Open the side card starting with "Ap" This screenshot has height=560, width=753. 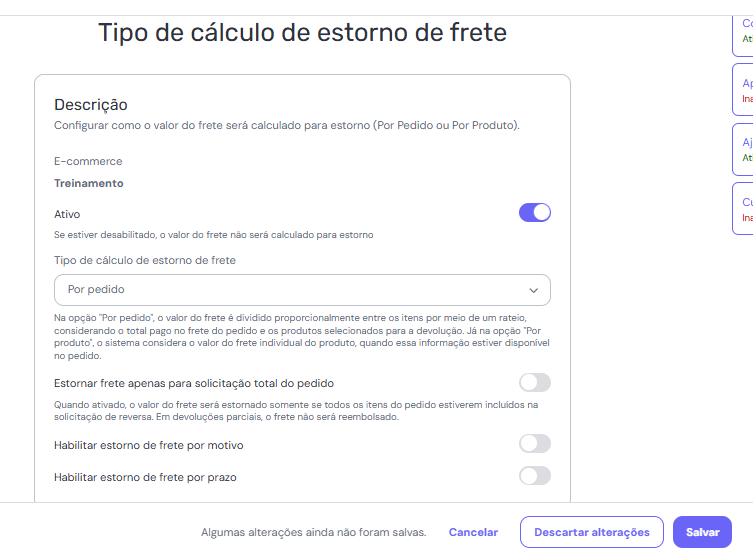pos(744,91)
